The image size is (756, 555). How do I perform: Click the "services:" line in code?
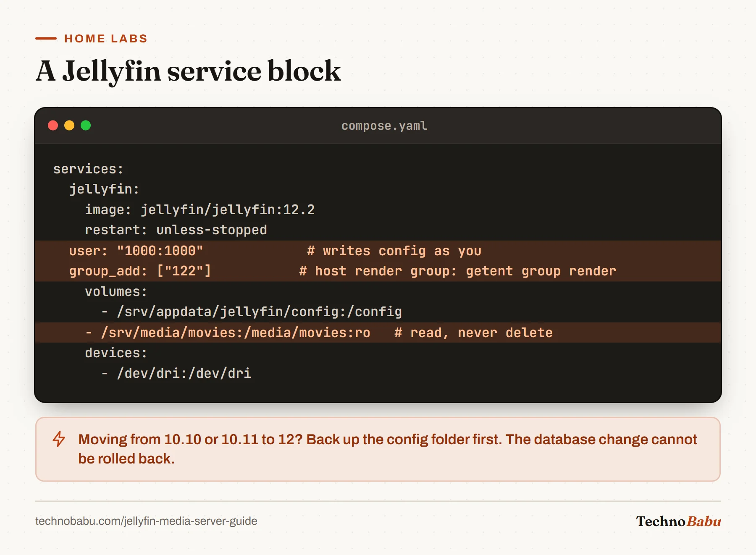[x=88, y=169]
